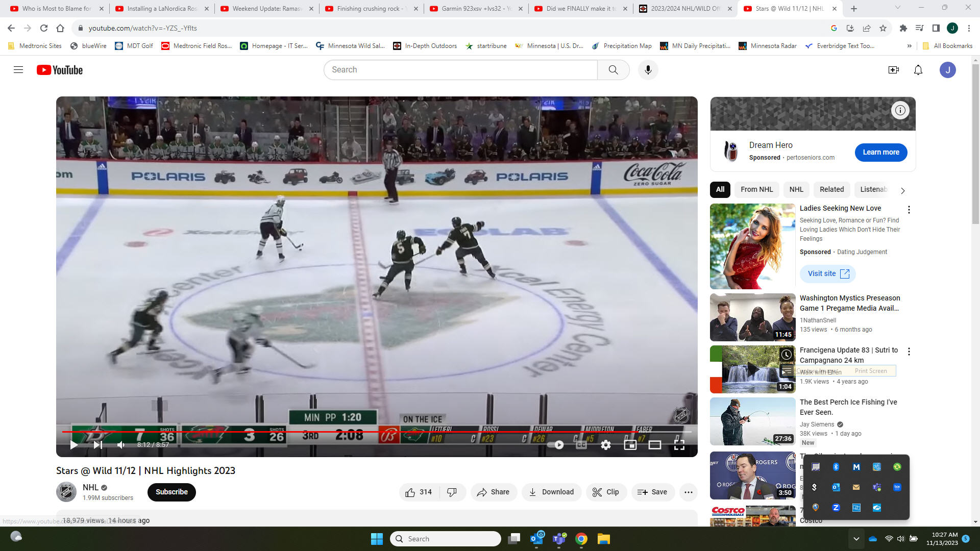This screenshot has height=551, width=980.
Task: Skip to next video in player
Action: click(x=97, y=445)
